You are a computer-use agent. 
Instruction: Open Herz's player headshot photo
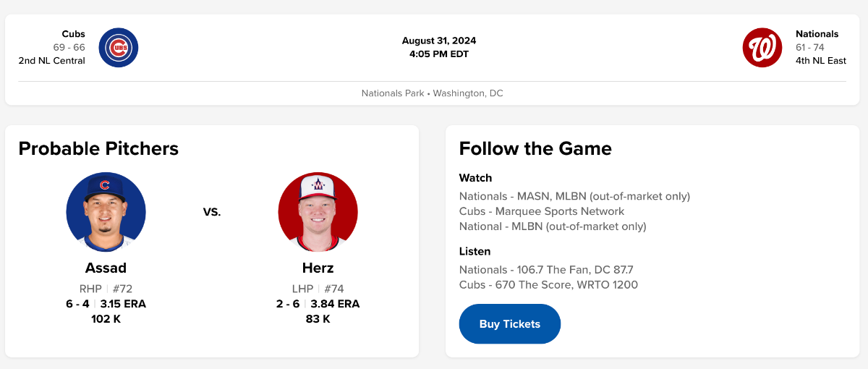coord(318,212)
